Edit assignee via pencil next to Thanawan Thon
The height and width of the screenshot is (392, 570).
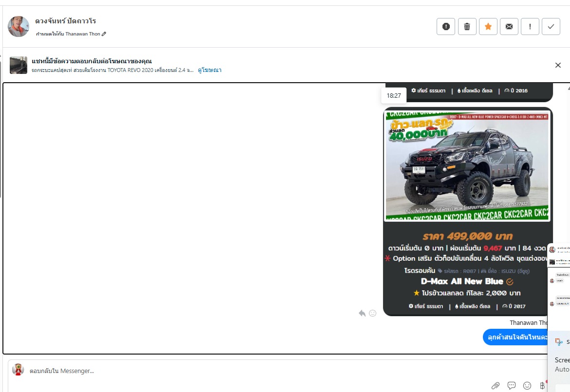click(104, 34)
